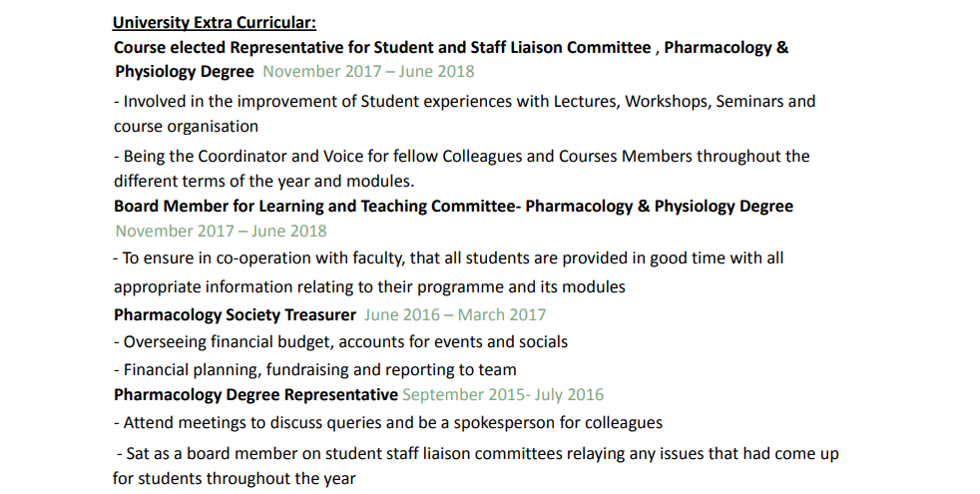Viewport: 980px width, 494px height.
Task: Click the 'Pharmacology Degree Representative' title
Action: pyautogui.click(x=255, y=394)
